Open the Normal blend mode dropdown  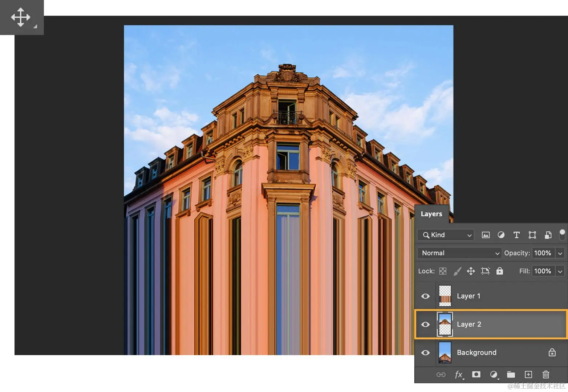[459, 253]
